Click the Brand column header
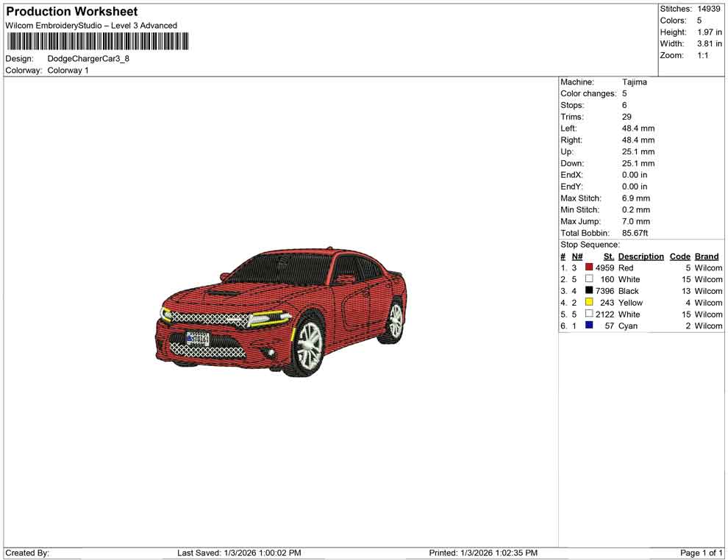Viewport: 728px width, 560px height. [706, 256]
